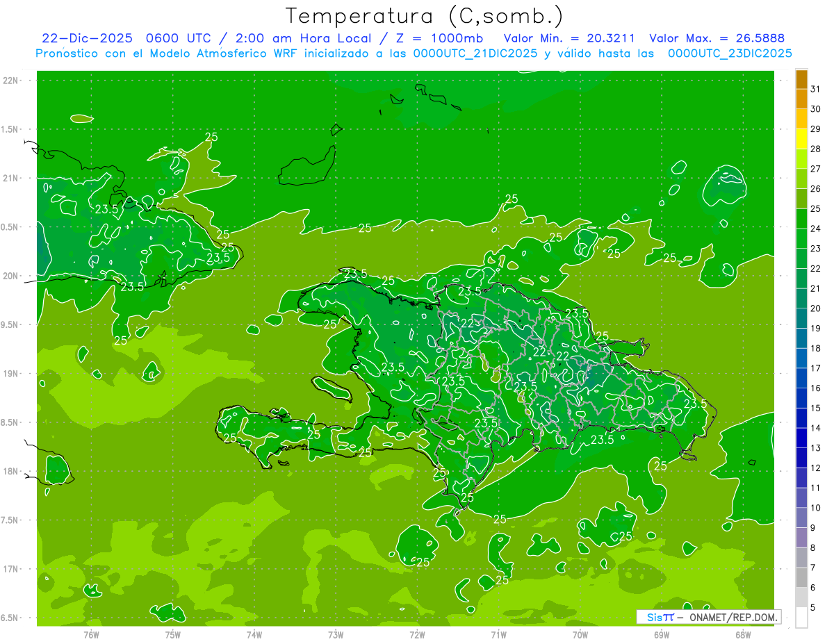Click the color scale label "30"
This screenshot has height=644, width=834.
816,109
